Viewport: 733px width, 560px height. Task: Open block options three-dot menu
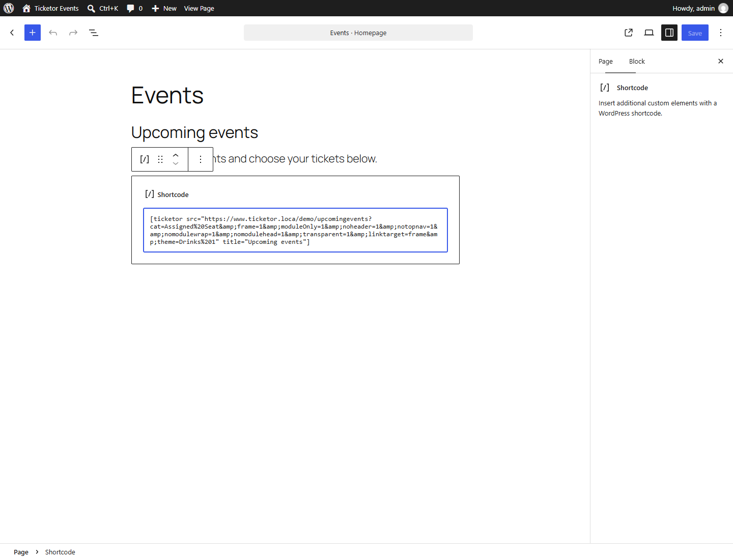pos(201,159)
